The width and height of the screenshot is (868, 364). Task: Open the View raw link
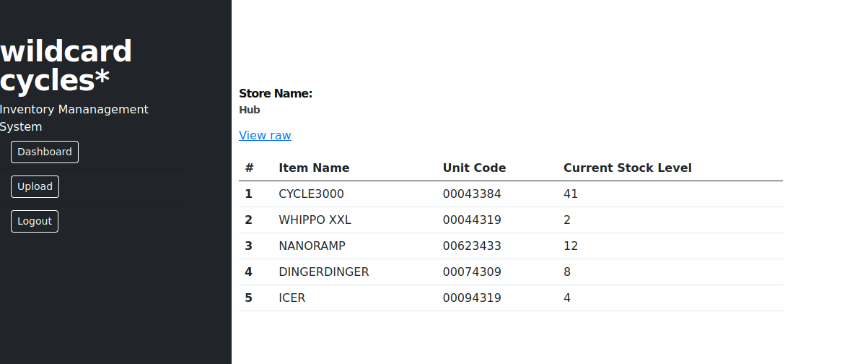click(265, 135)
